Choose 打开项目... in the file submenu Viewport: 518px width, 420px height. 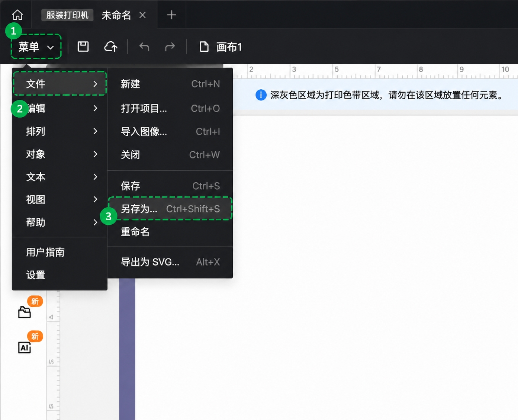tap(170, 108)
